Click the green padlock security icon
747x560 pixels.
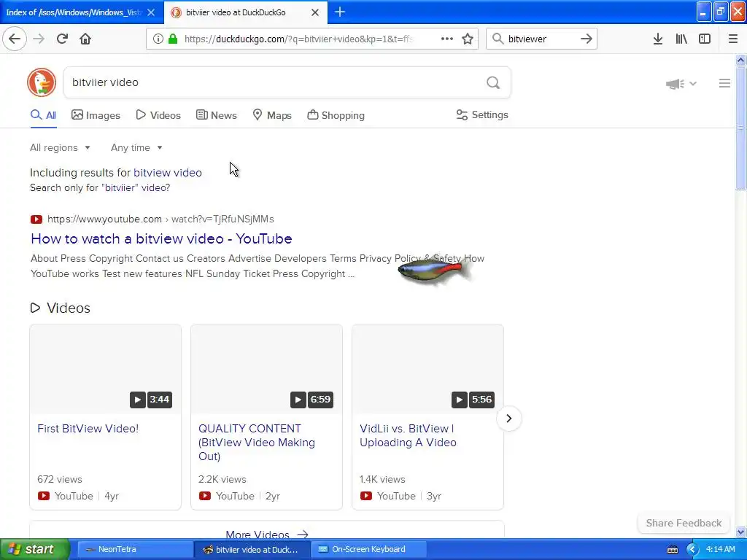tap(173, 39)
